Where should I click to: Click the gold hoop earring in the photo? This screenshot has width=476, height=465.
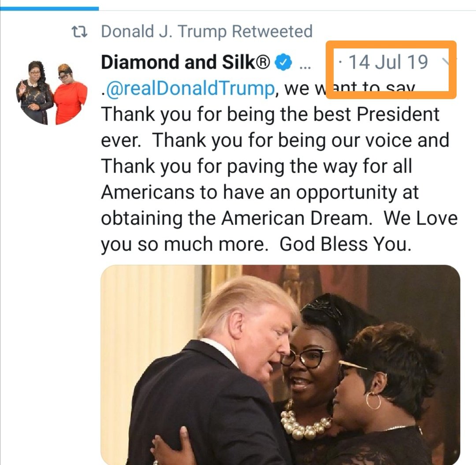click(373, 400)
